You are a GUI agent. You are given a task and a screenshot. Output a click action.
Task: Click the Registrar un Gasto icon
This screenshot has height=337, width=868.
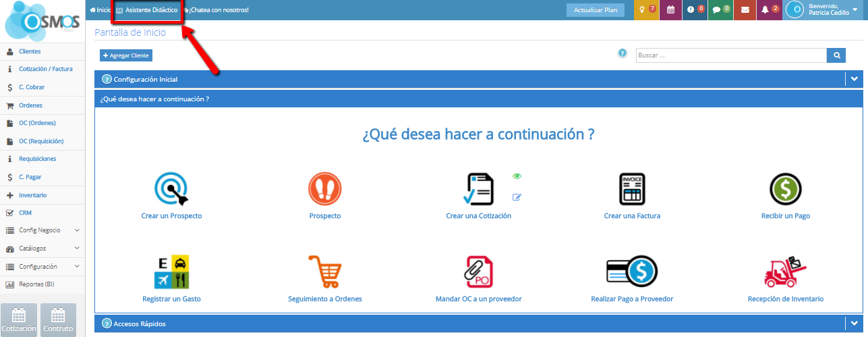tap(171, 272)
